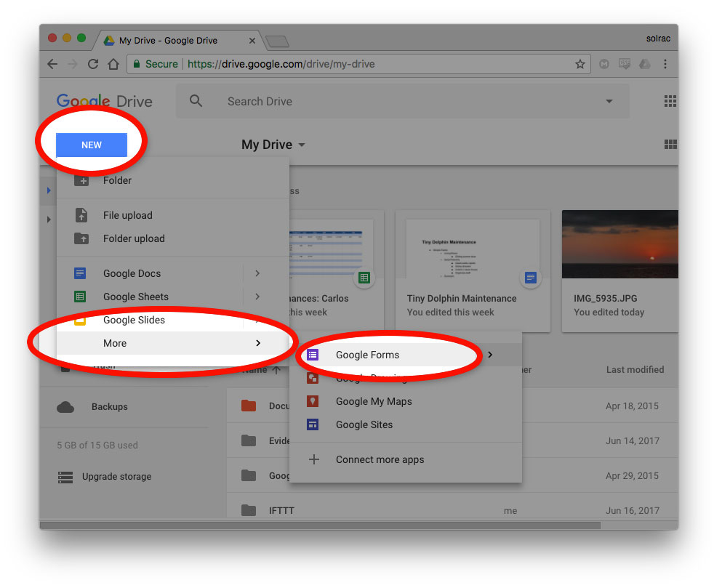Open the Chrome three-dot menu

[x=665, y=64]
